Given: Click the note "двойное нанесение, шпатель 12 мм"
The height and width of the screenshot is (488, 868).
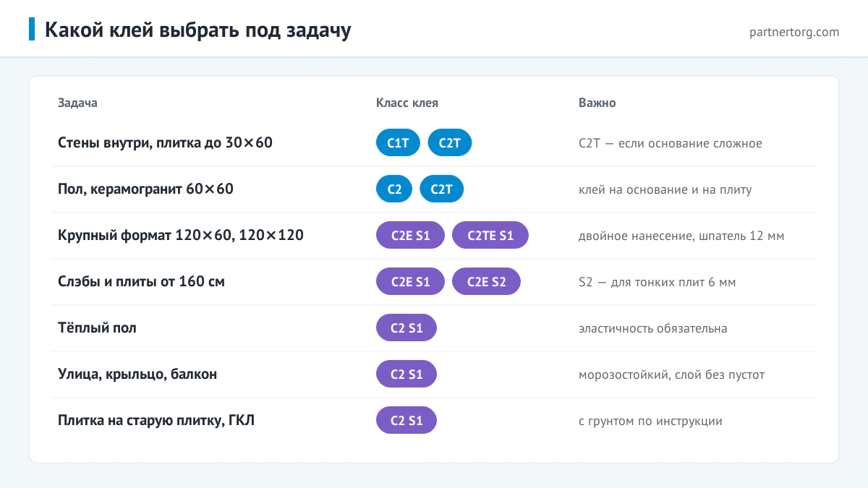Looking at the screenshot, I should coord(681,236).
